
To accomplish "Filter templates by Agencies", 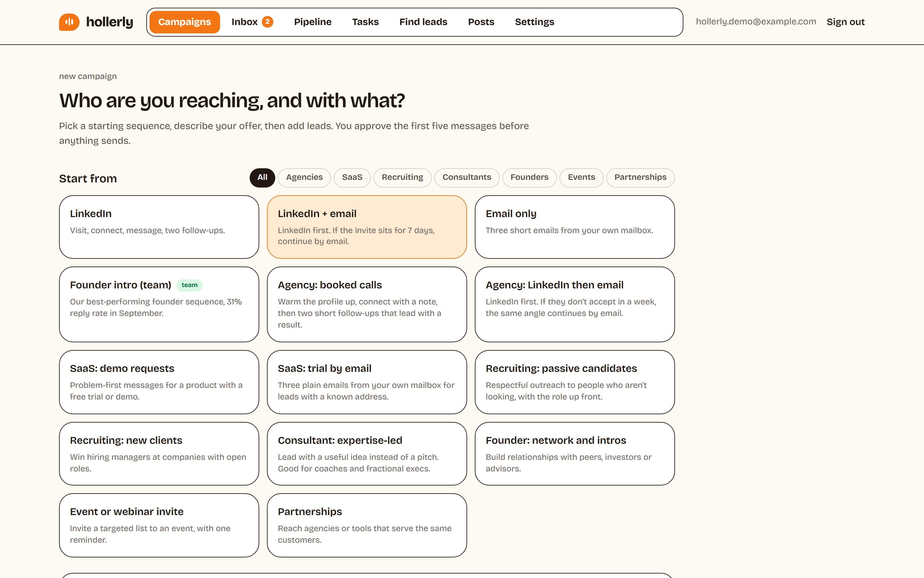I will coord(304,177).
